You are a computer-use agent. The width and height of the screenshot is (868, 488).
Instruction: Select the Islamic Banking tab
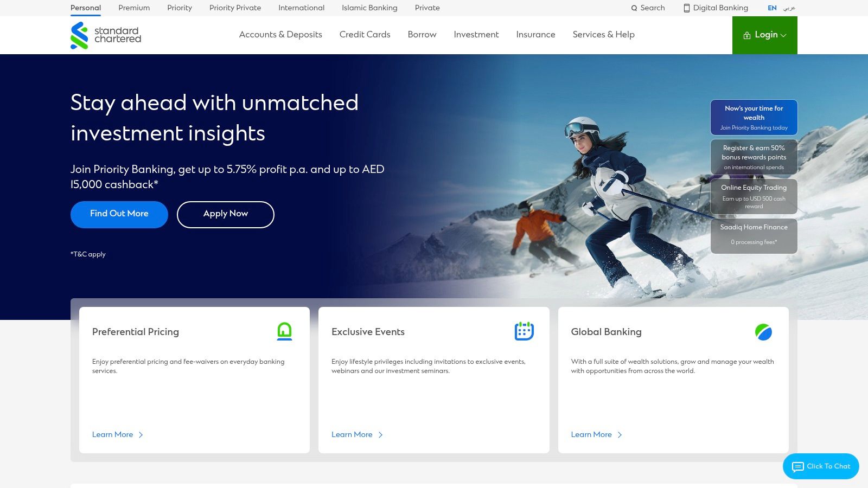click(369, 8)
